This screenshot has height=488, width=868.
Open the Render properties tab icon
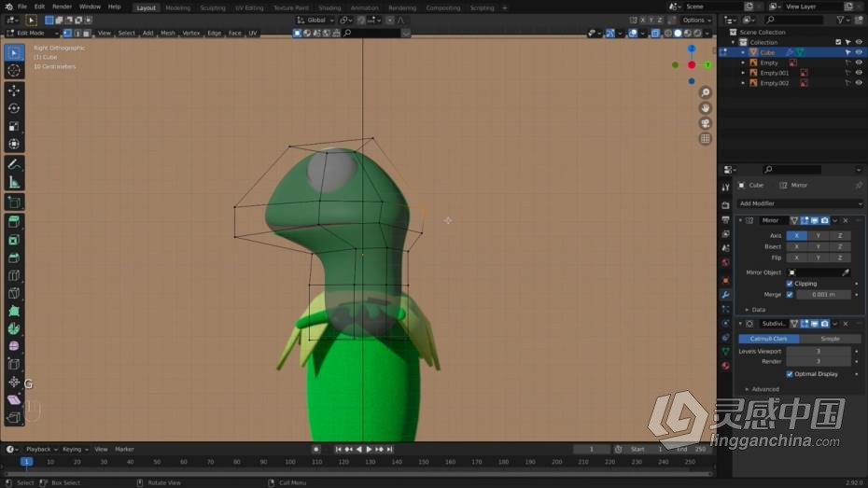(x=726, y=205)
